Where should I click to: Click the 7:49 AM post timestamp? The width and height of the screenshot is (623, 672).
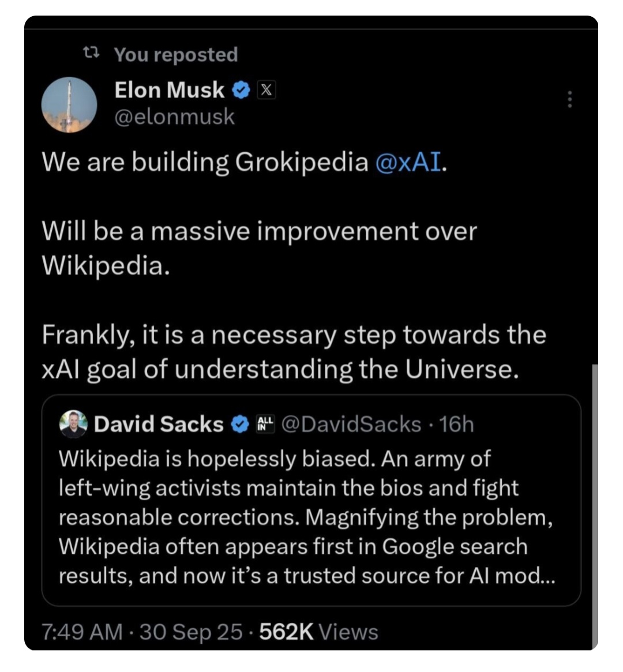81,632
